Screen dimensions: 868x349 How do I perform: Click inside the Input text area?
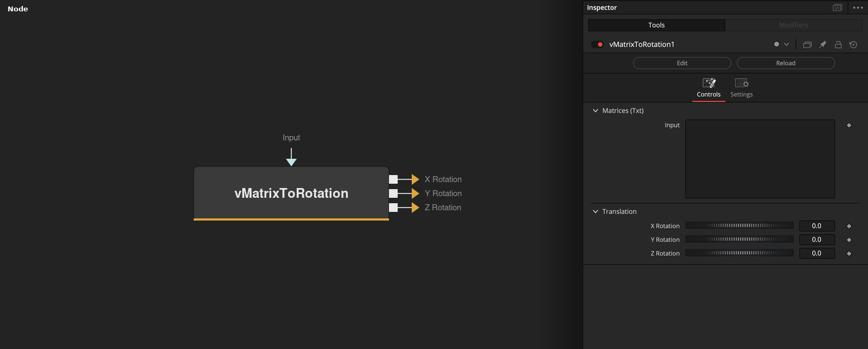pos(760,159)
